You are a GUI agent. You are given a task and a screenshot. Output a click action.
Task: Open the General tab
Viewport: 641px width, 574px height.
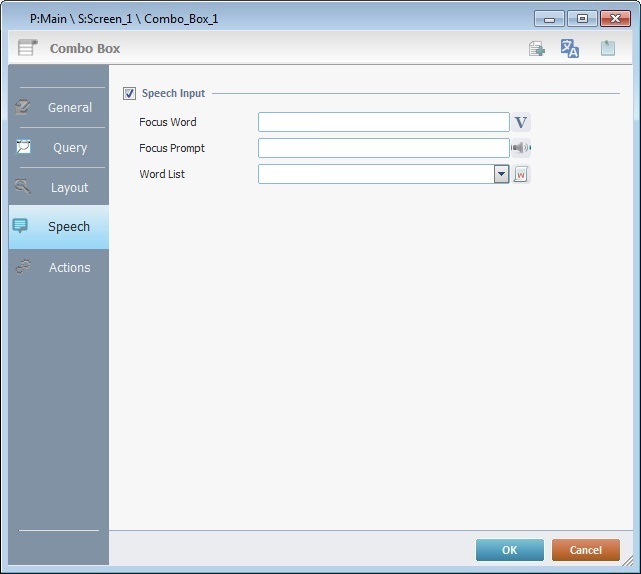click(69, 108)
